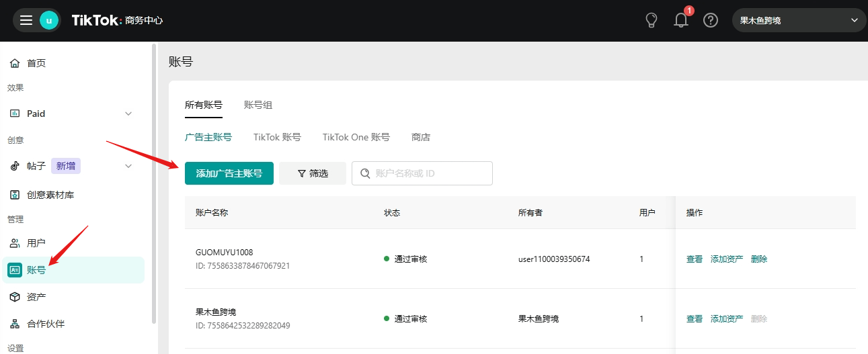Image resolution: width=868 pixels, height=354 pixels.
Task: Click the lightbulb tips icon
Action: point(651,20)
